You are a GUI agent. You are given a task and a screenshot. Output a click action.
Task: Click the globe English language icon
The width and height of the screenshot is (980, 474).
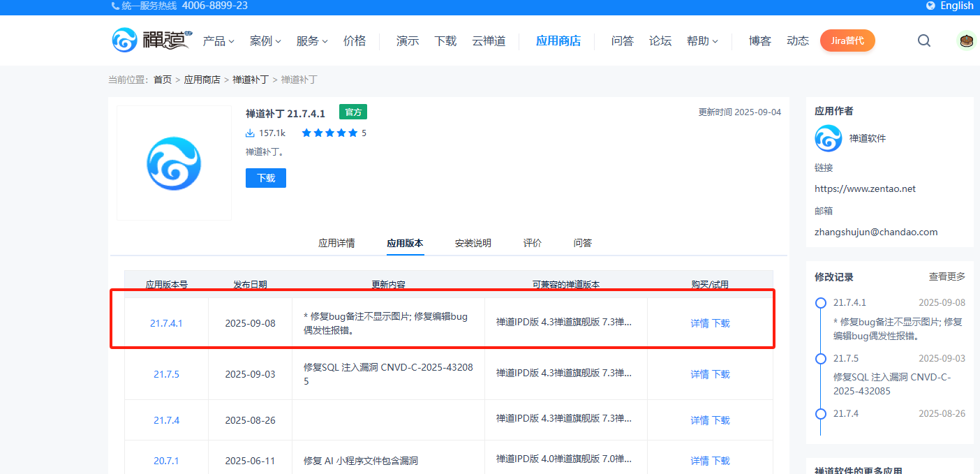coord(930,6)
